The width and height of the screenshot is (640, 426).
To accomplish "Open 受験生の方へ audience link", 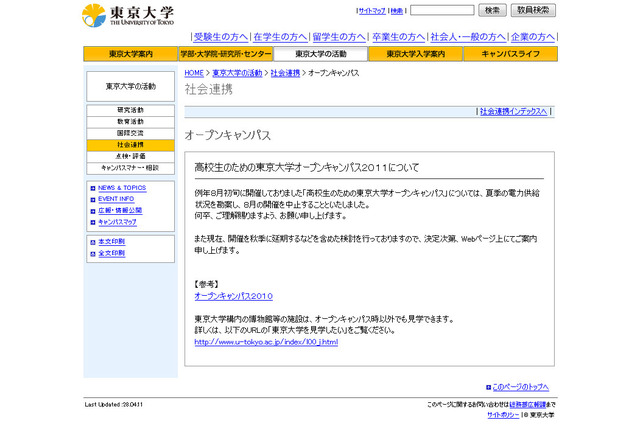I will point(220,37).
